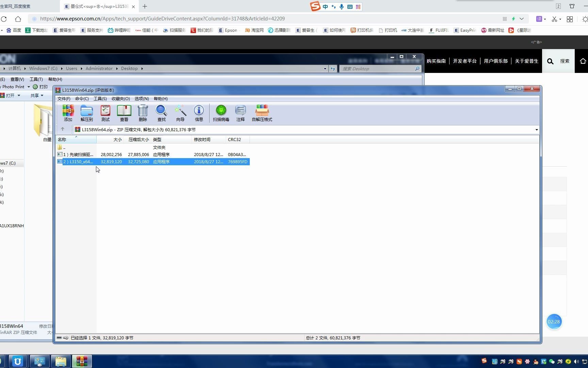This screenshot has width=588, height=368.
Task: Click the Virus Scan (扫描病毒) icon
Action: 221,113
